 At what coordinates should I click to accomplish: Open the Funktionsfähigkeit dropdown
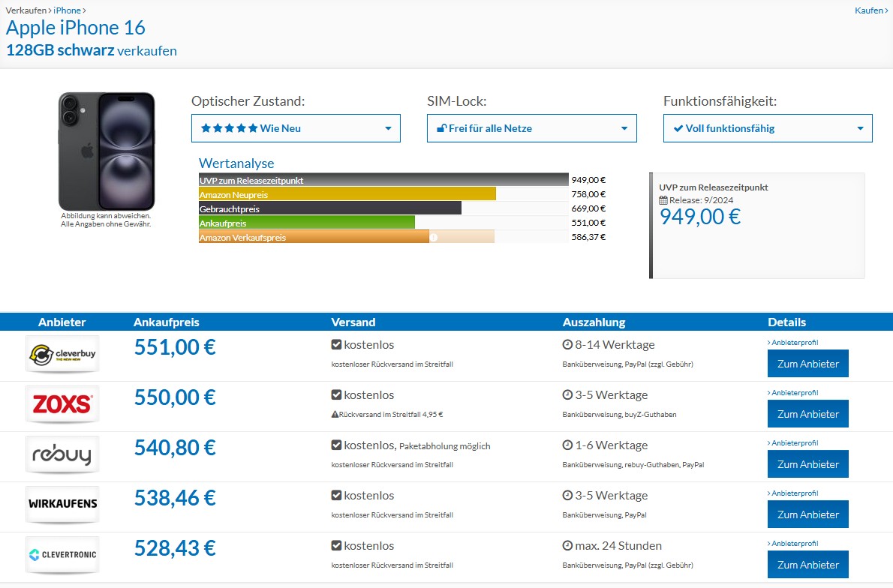click(768, 128)
